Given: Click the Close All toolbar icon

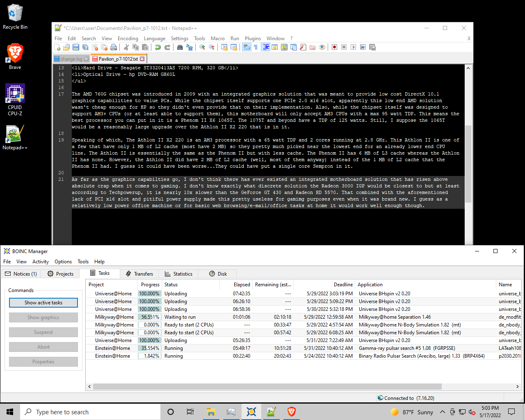Looking at the screenshot, I should coord(104,47).
